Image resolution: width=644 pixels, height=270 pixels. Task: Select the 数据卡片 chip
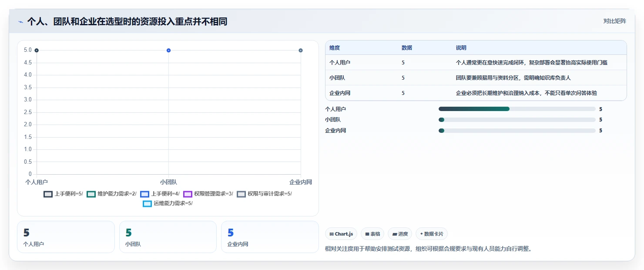coord(432,234)
